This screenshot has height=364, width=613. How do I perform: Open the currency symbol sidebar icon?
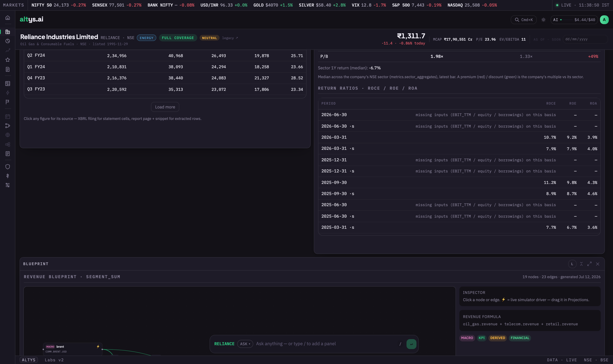pos(8,176)
